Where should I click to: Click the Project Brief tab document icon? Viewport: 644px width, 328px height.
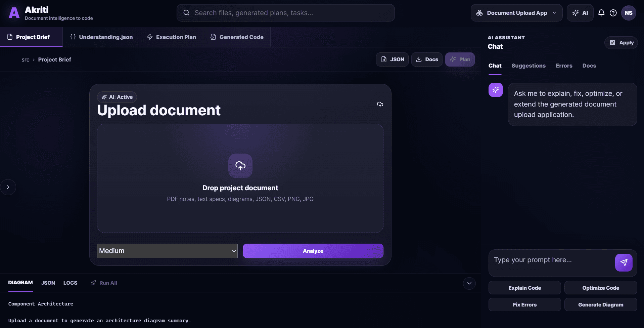tap(10, 37)
